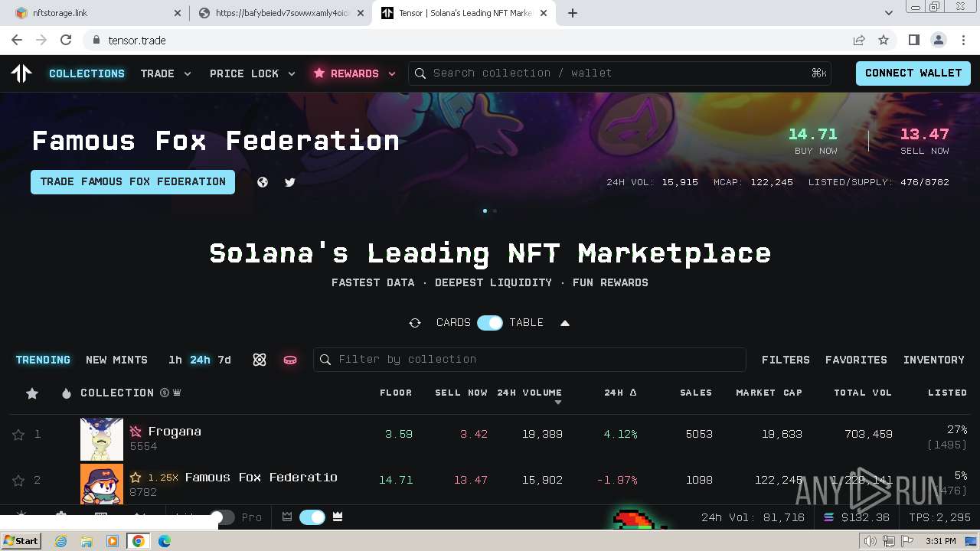Screen dimensions: 980x551
Task: Open the FAVORITES tab
Action: (856, 360)
